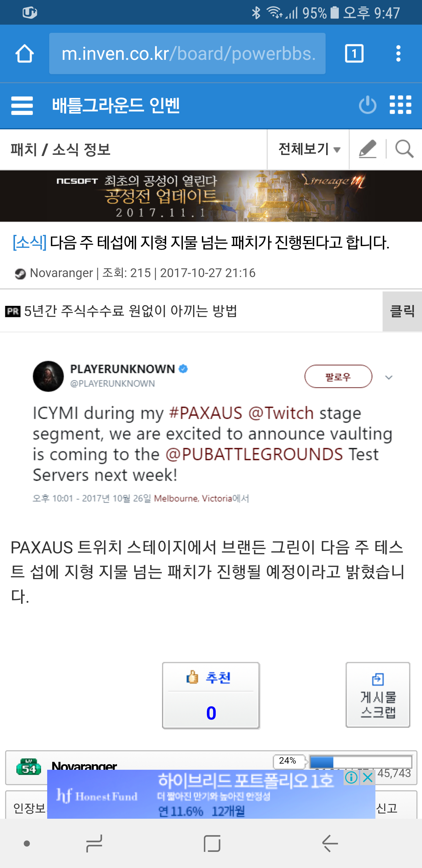422x868 pixels.
Task: Expand the tweet options chevron
Action: [x=389, y=377]
